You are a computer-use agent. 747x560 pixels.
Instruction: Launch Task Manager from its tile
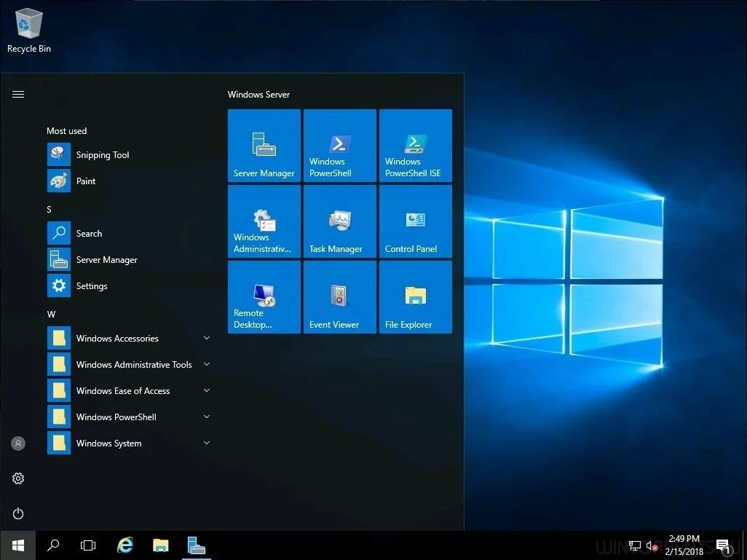[x=339, y=221]
